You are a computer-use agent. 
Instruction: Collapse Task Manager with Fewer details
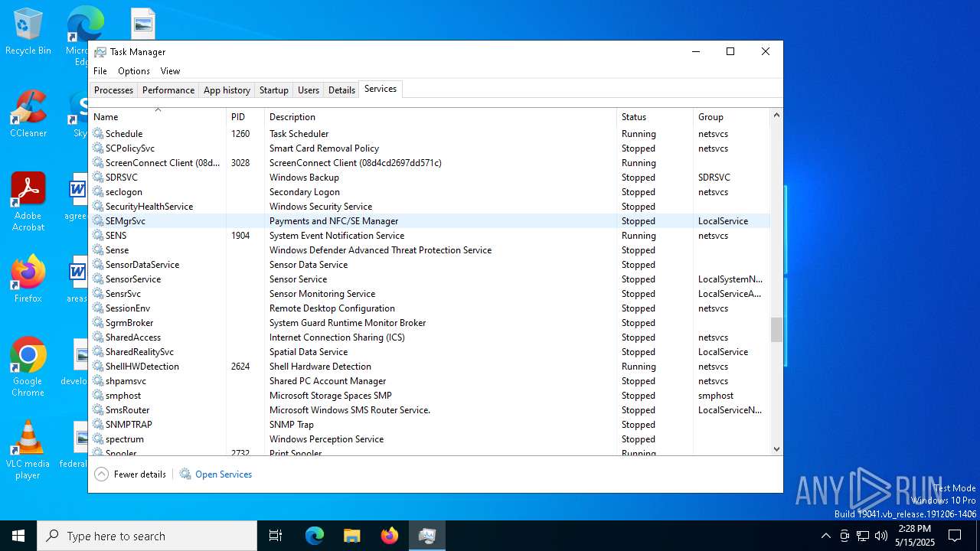130,474
